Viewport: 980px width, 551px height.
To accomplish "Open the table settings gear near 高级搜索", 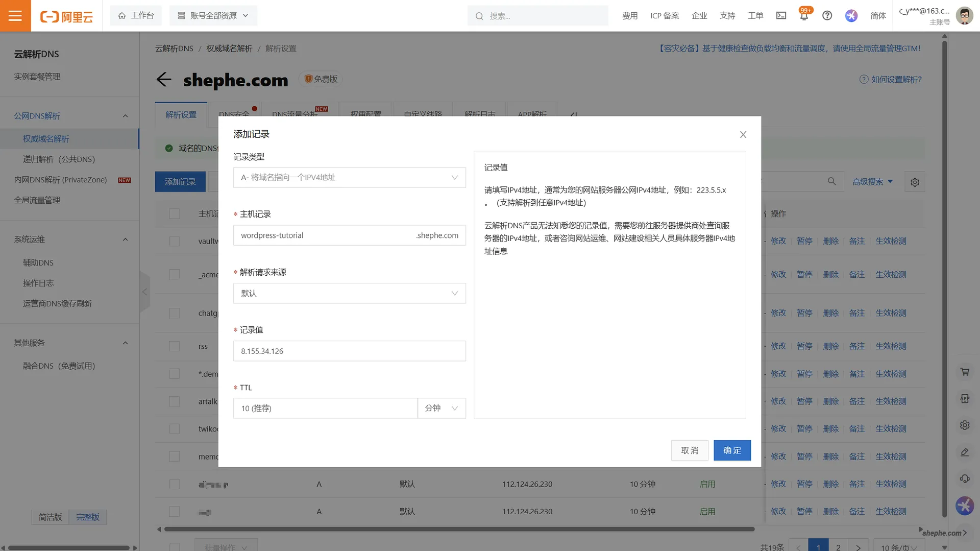I will [x=915, y=181].
